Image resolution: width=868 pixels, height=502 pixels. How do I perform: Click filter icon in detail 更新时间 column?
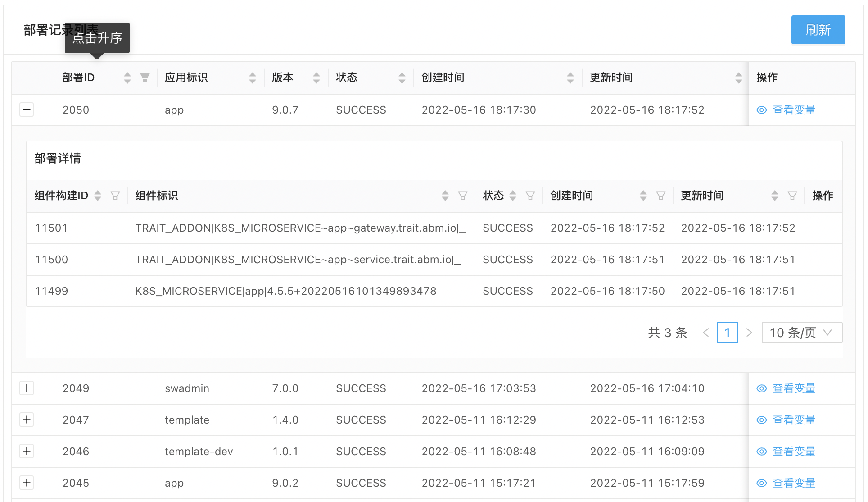[x=792, y=196]
